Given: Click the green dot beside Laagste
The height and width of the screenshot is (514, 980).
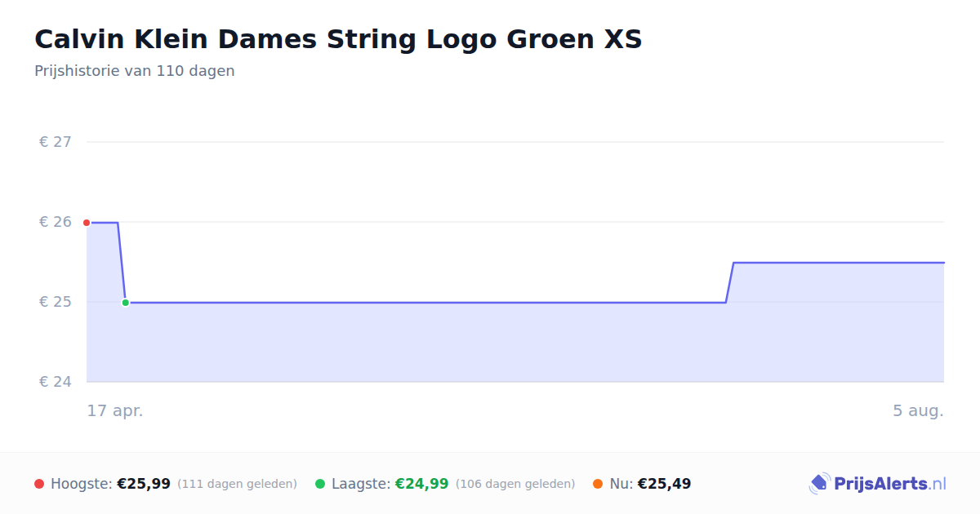Looking at the screenshot, I should [x=320, y=484].
